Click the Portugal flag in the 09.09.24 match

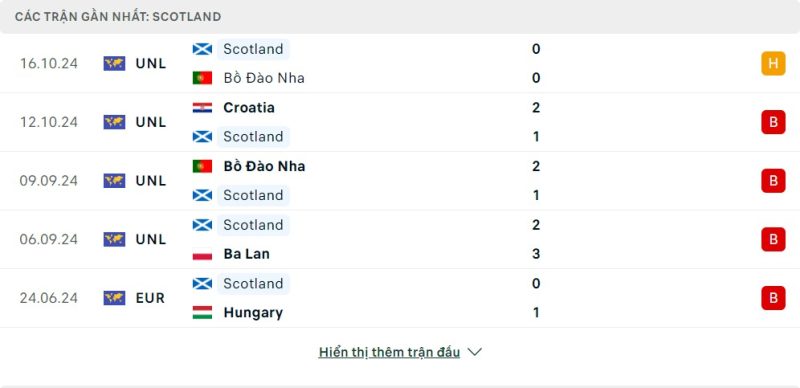click(202, 166)
